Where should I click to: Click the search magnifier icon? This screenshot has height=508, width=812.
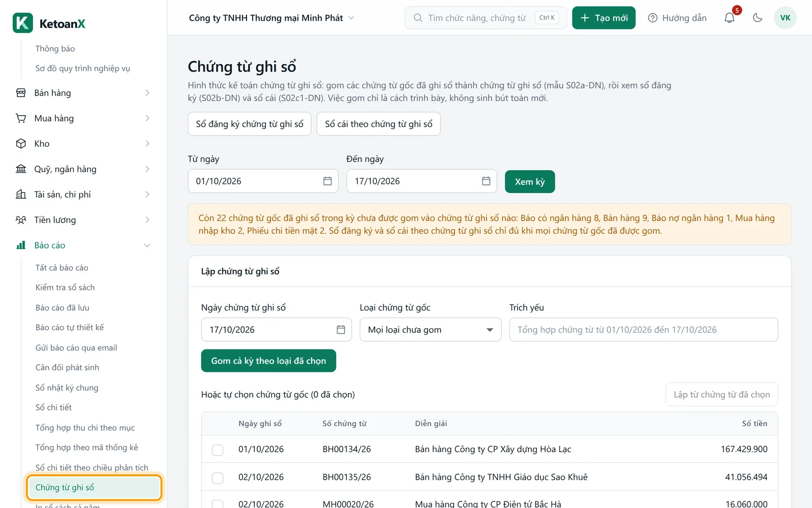[418, 18]
